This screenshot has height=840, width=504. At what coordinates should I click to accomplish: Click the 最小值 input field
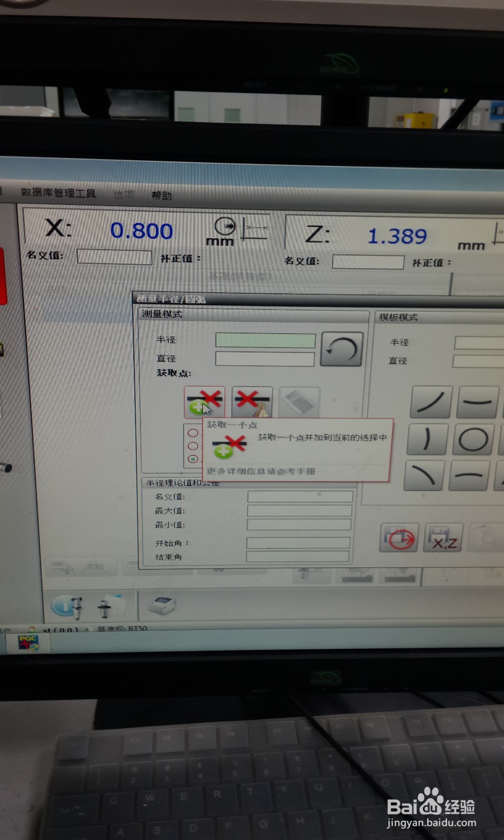299,524
